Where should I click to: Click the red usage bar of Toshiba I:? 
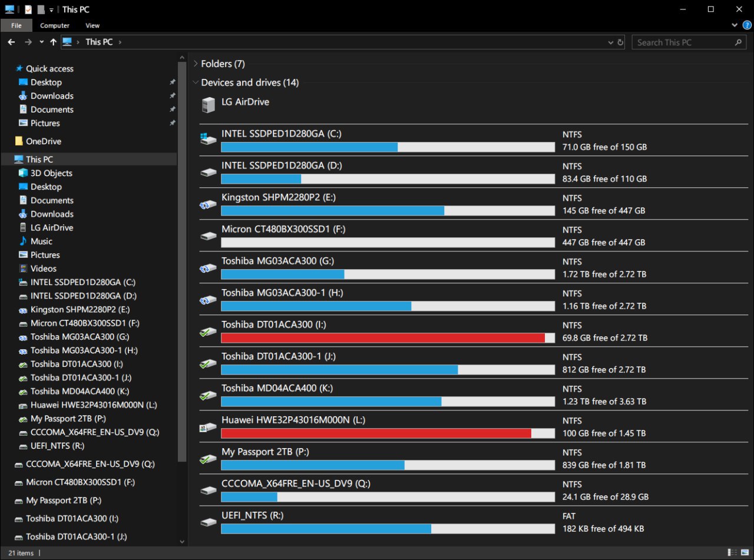[383, 338]
